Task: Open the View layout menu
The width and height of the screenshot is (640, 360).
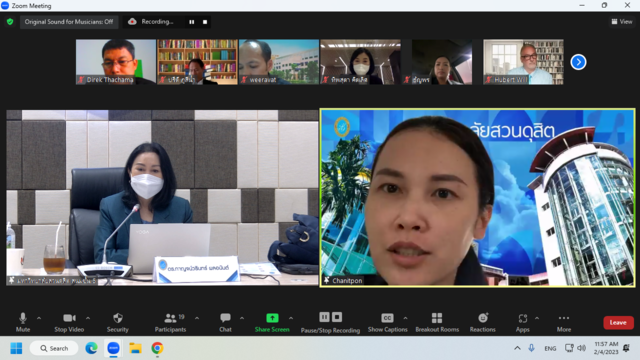Action: coord(622,22)
